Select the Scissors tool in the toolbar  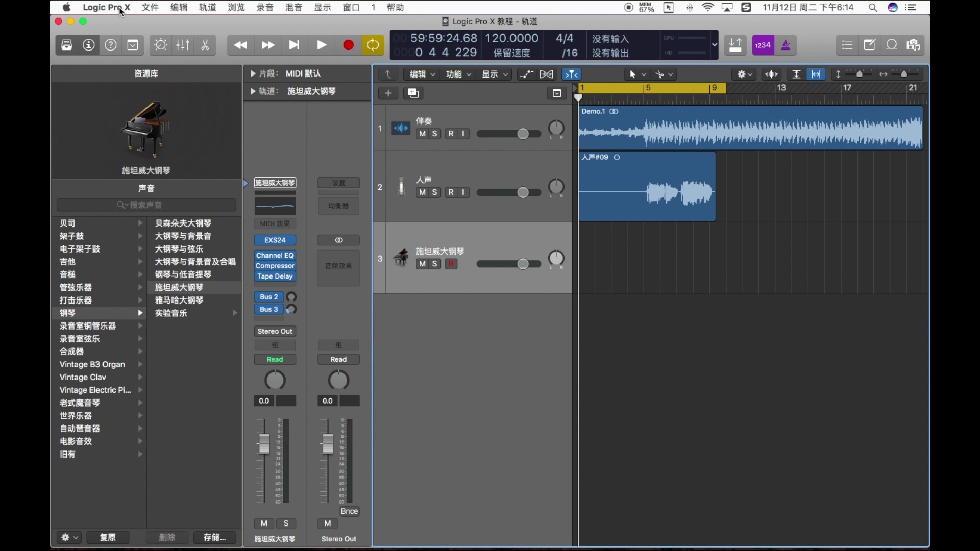(205, 45)
